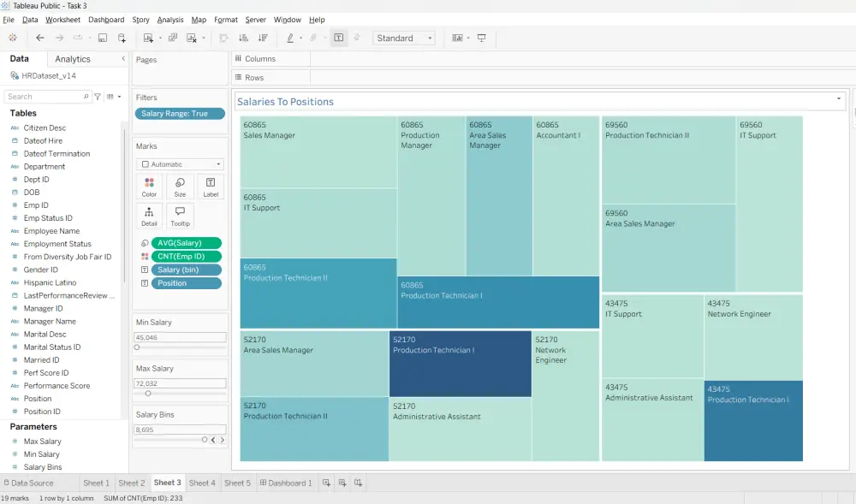856x504 pixels.
Task: Click the Save icon in toolbar
Action: point(102,38)
